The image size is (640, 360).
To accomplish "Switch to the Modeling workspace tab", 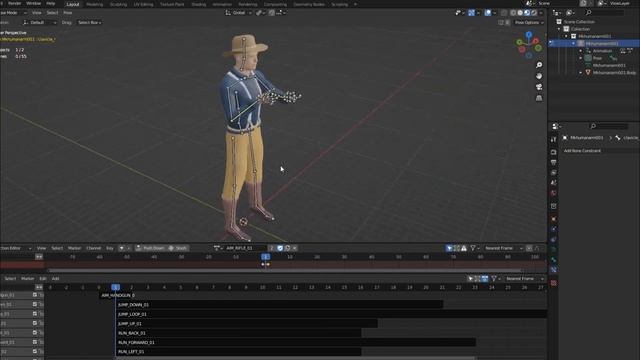I will (x=95, y=4).
